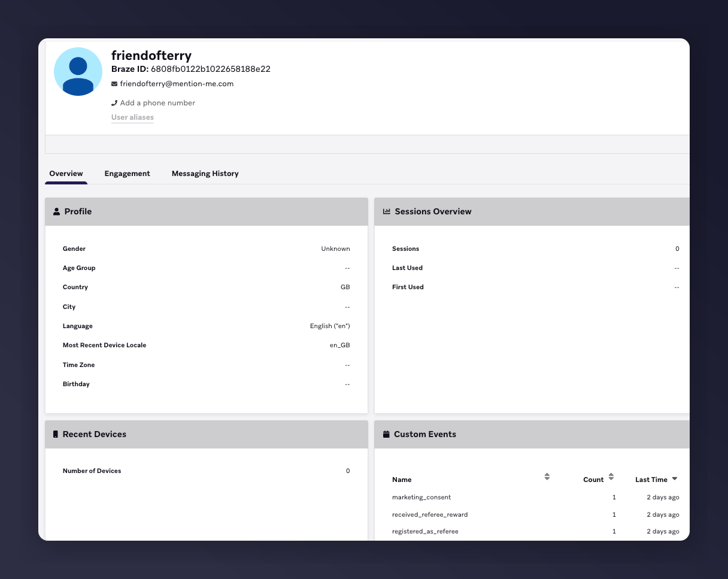
Task: Click the Recent Devices panel header
Action: click(x=207, y=434)
